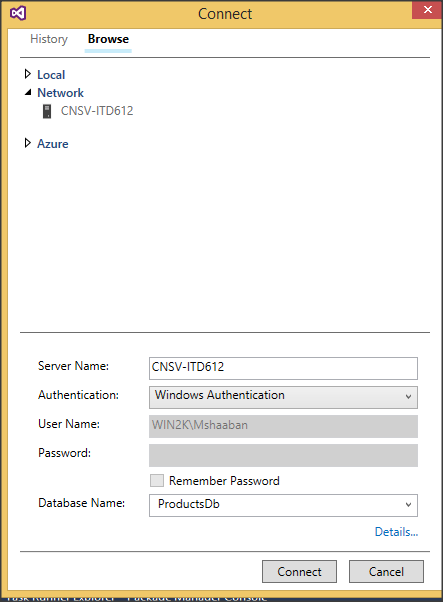This screenshot has width=443, height=602.
Task: Select the Network tree label
Action: pos(60,93)
